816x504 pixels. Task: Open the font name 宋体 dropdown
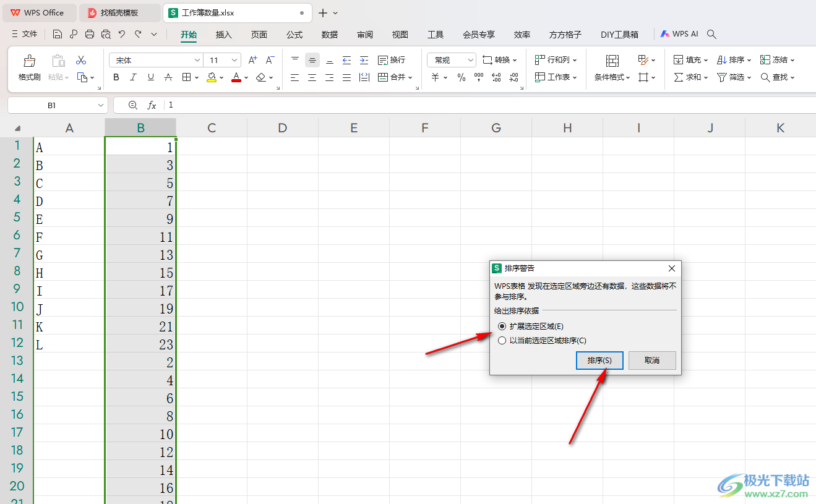(x=197, y=60)
